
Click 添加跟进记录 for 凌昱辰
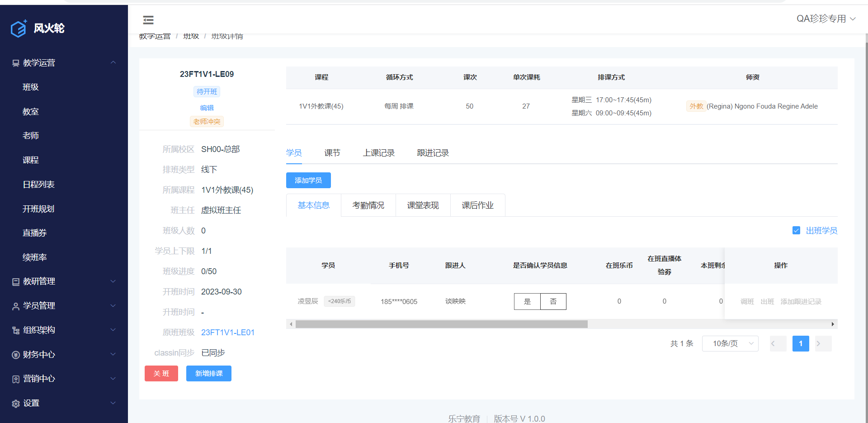pyautogui.click(x=801, y=302)
